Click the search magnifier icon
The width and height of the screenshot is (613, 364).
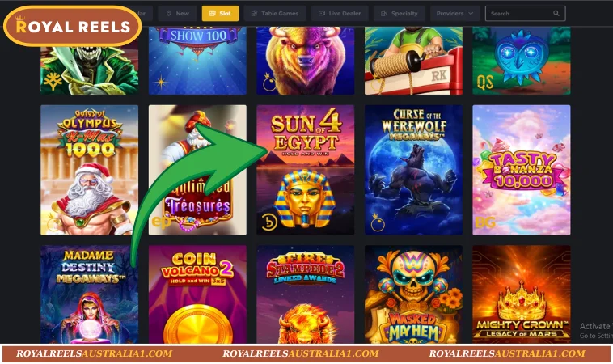coord(556,13)
